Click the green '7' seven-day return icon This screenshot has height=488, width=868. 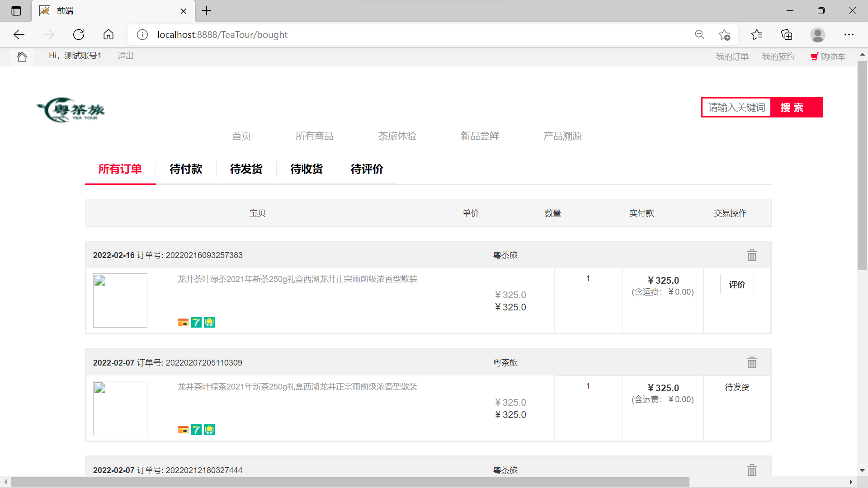click(x=196, y=322)
